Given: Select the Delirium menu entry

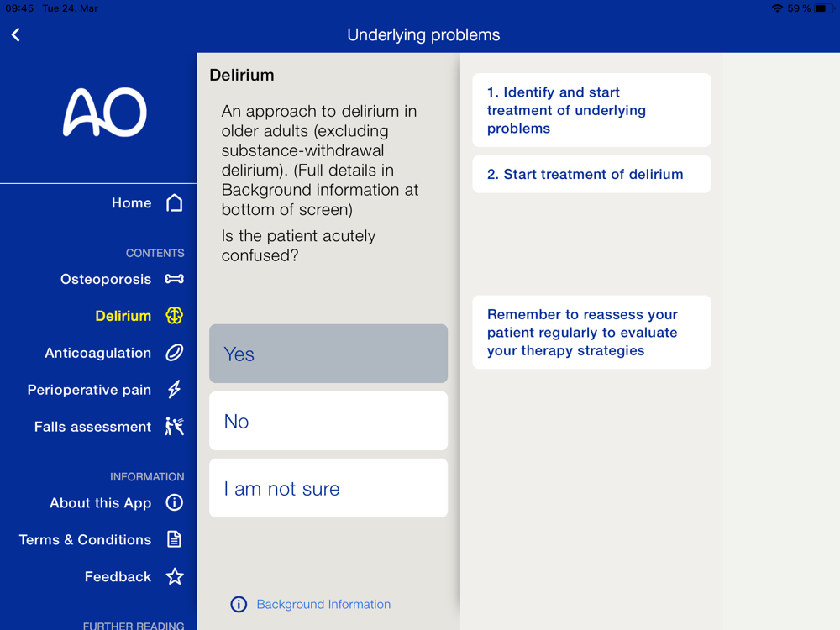Looking at the screenshot, I should click(123, 316).
